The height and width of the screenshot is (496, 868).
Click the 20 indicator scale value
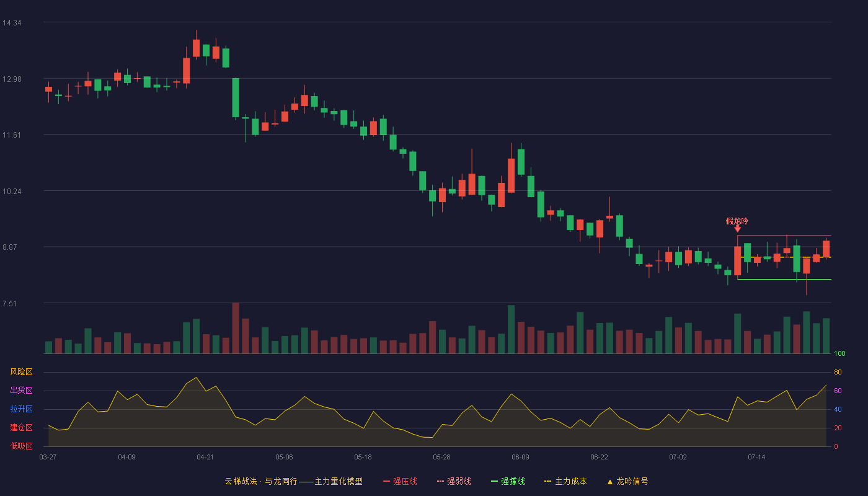838,428
